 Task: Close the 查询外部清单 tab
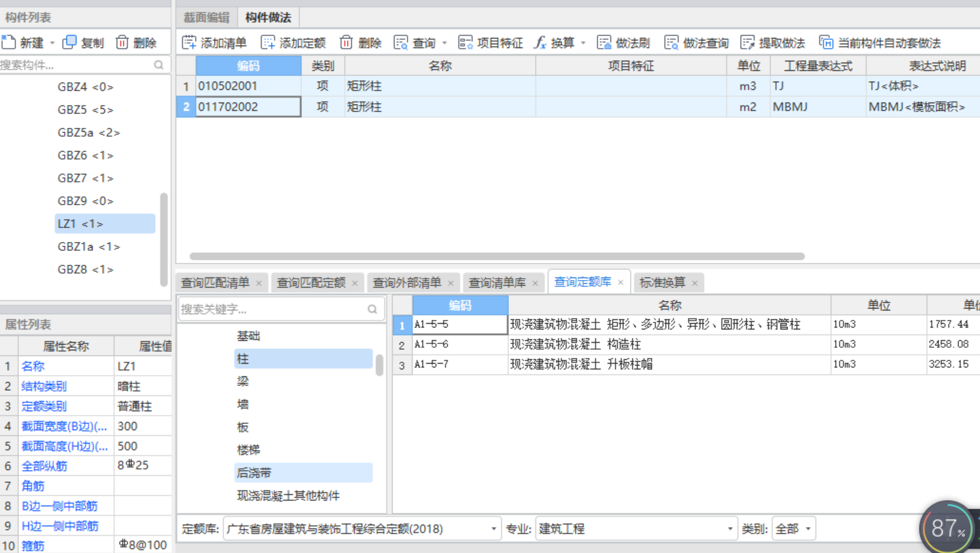(x=451, y=283)
